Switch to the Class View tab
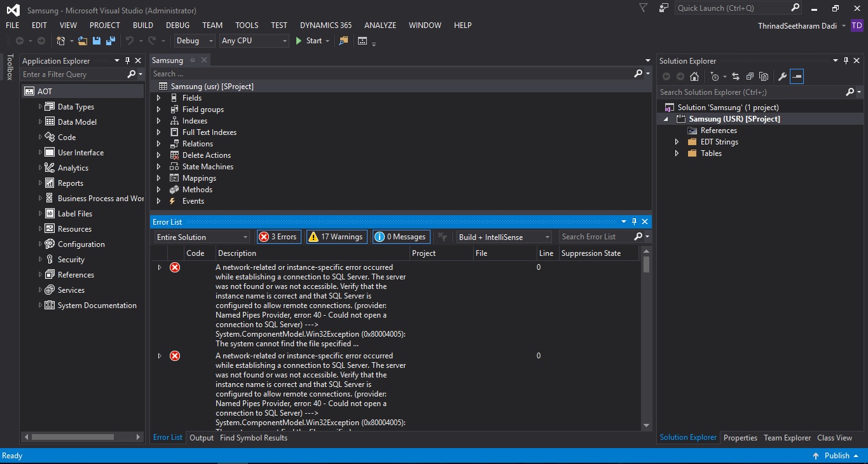 pos(834,438)
